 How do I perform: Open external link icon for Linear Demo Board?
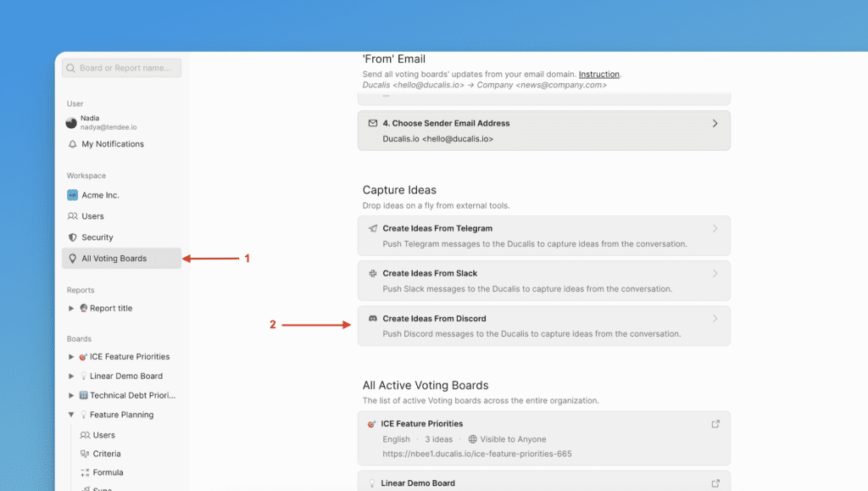[715, 483]
